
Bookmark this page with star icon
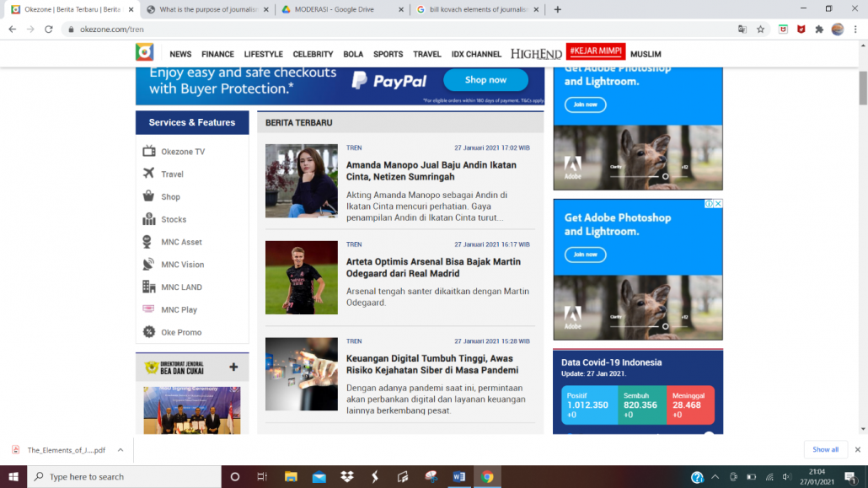pyautogui.click(x=761, y=29)
